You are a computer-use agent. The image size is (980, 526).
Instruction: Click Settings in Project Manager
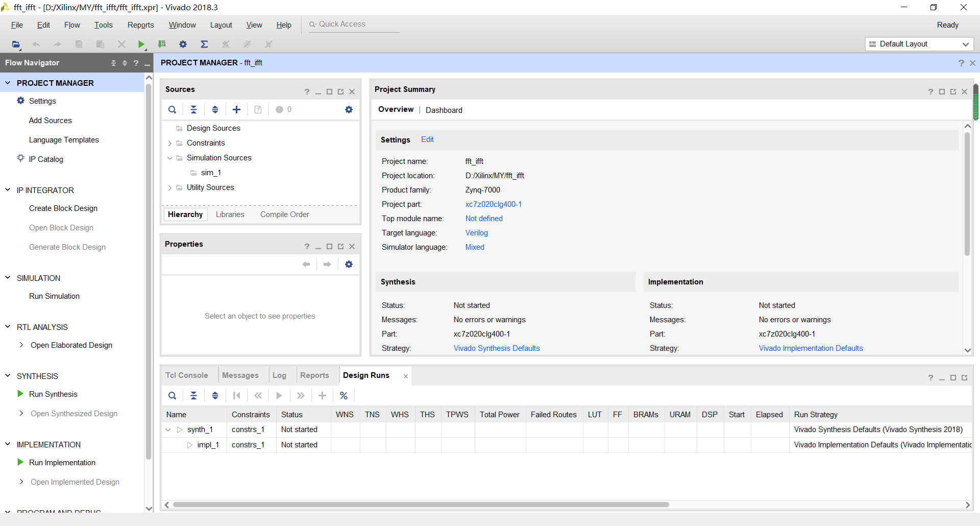pyautogui.click(x=42, y=101)
